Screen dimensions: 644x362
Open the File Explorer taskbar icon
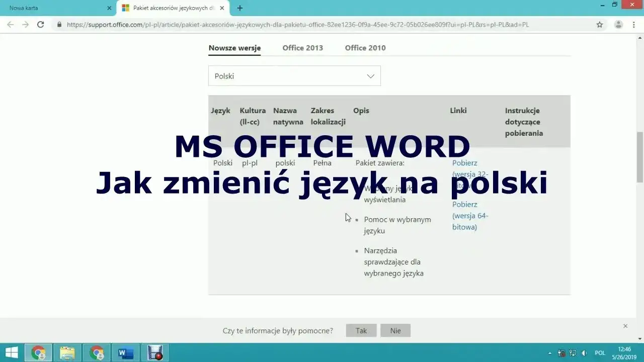pyautogui.click(x=67, y=352)
